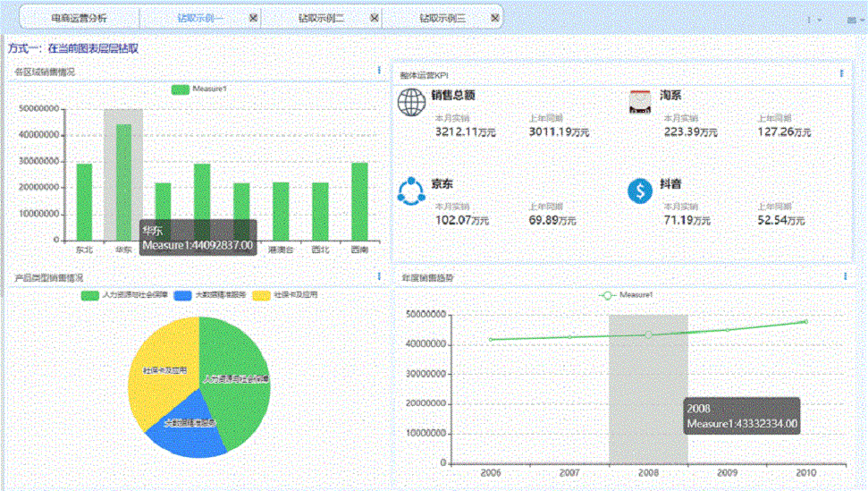Switch to the 钻取示例二 tab
The width and height of the screenshot is (868, 491).
(318, 18)
